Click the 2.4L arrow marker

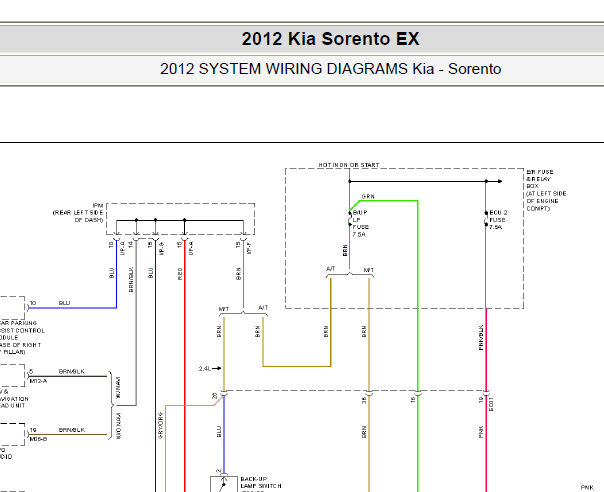(210, 369)
